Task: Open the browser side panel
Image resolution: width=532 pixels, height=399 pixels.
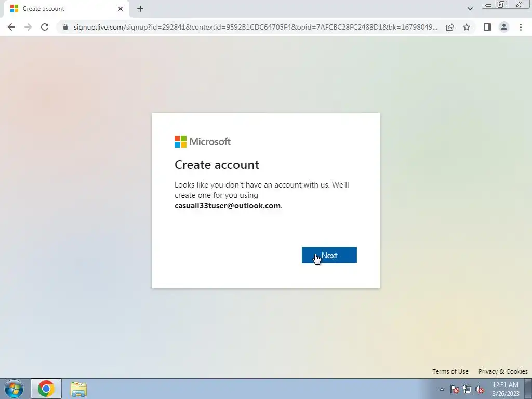Action: [487, 27]
